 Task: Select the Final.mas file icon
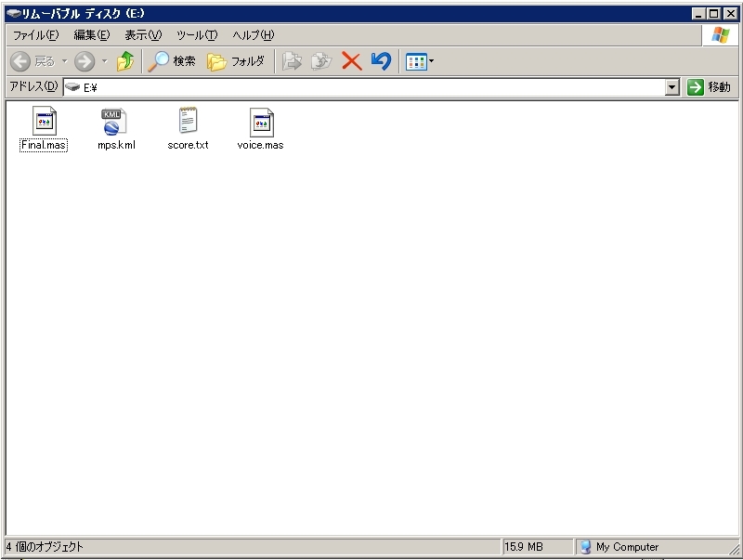[x=44, y=121]
